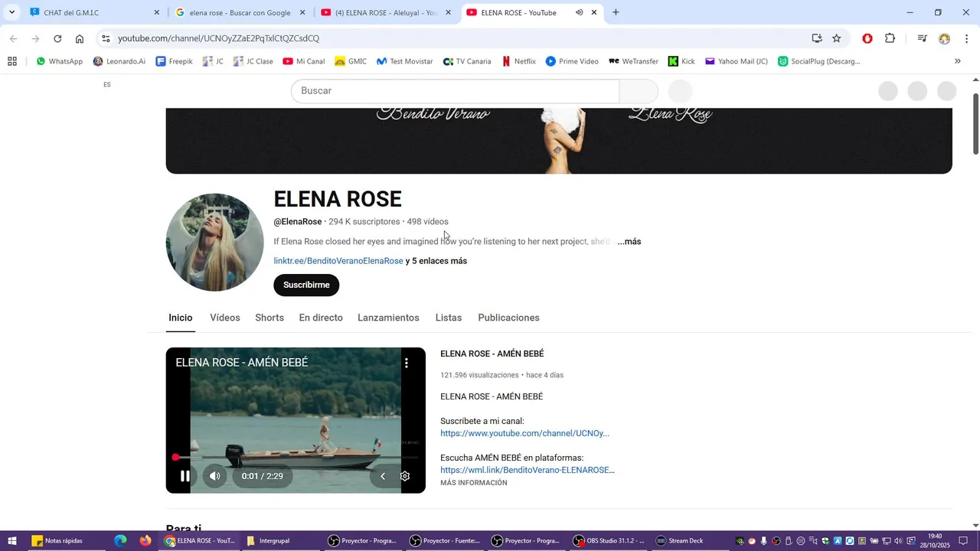This screenshot has height=551, width=980.
Task: Open Chrome three-dot menu
Action: (x=967, y=38)
